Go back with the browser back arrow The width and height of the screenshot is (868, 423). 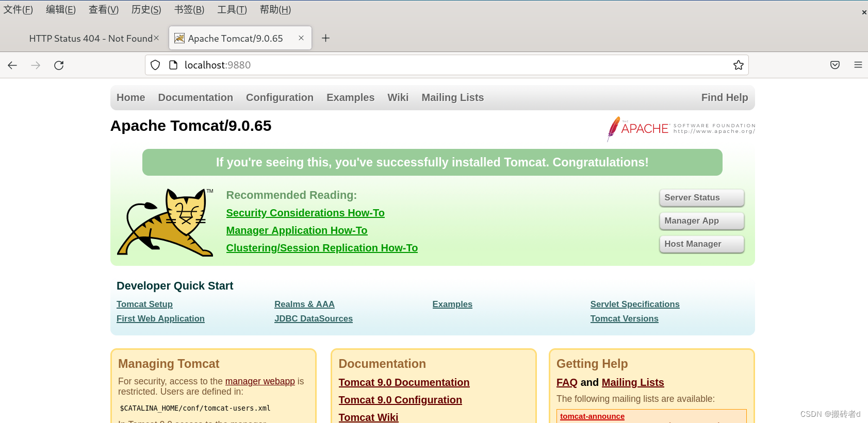coord(12,65)
